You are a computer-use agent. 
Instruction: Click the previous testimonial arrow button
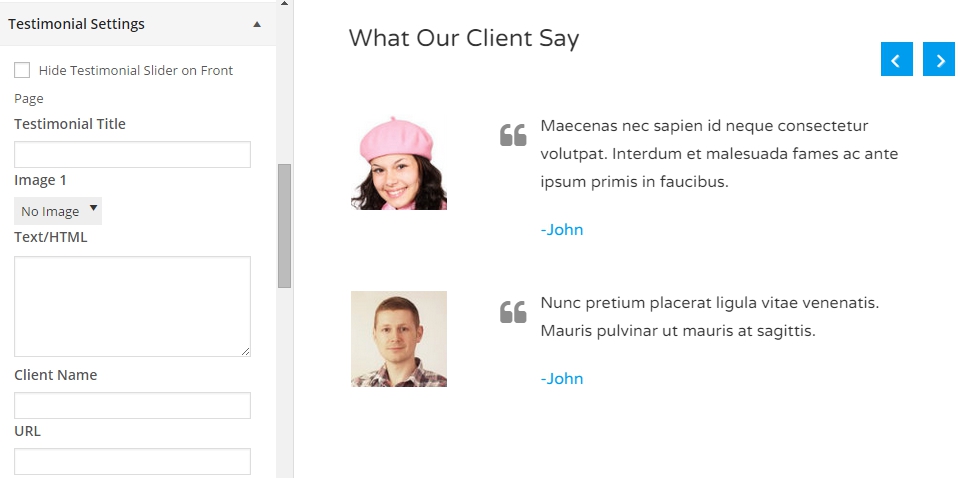pos(896,60)
